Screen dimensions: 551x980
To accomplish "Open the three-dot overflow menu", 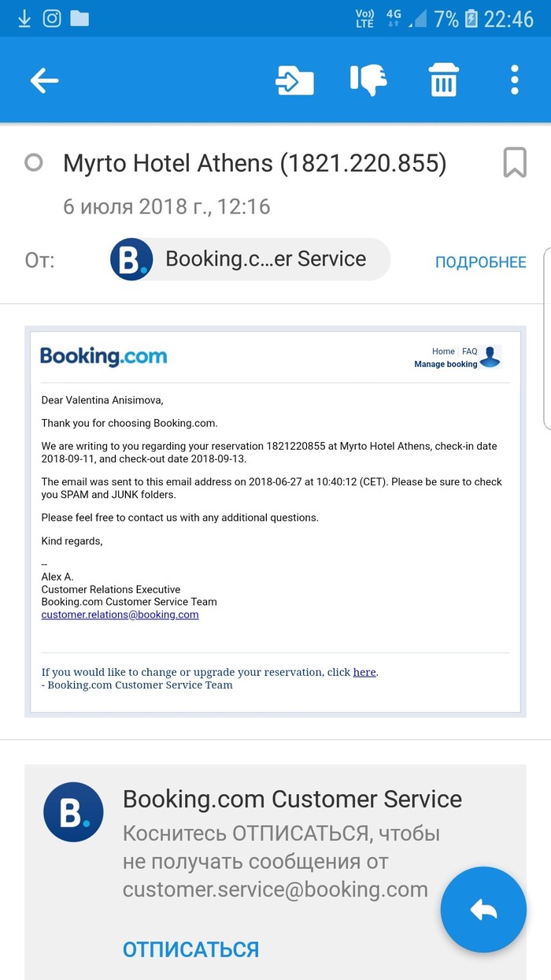I will (514, 80).
